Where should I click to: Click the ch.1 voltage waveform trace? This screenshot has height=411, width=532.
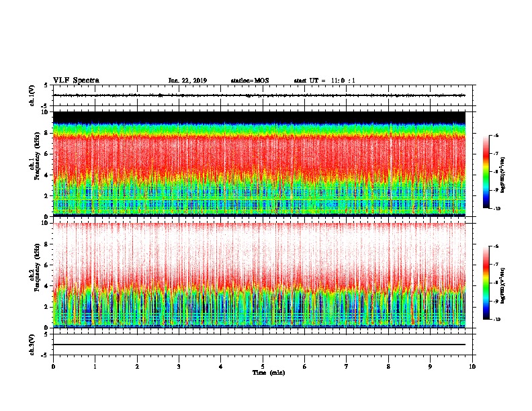tap(259, 95)
